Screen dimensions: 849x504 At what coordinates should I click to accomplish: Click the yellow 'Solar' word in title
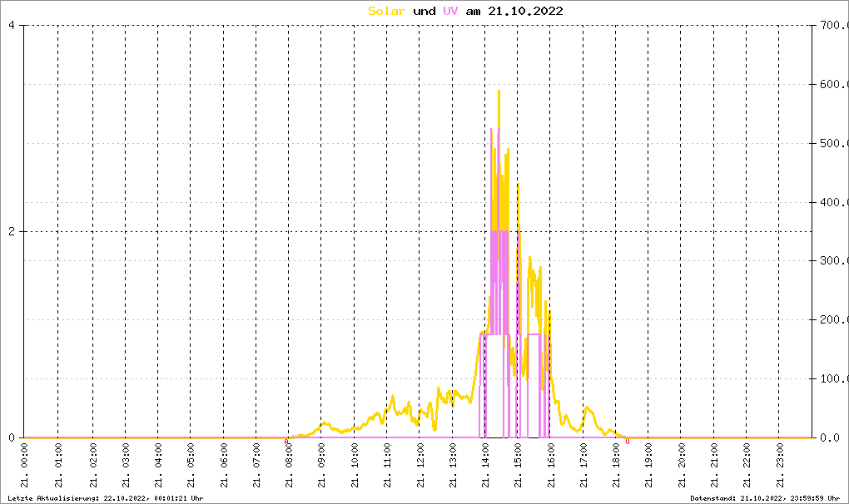pos(386,11)
